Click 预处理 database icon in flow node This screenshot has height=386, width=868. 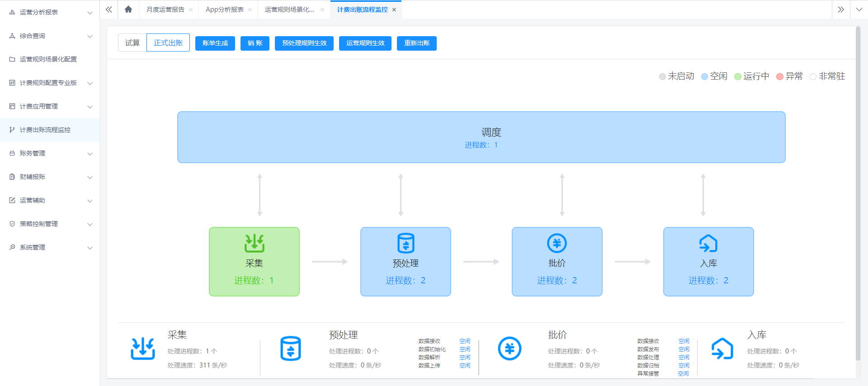pos(406,243)
